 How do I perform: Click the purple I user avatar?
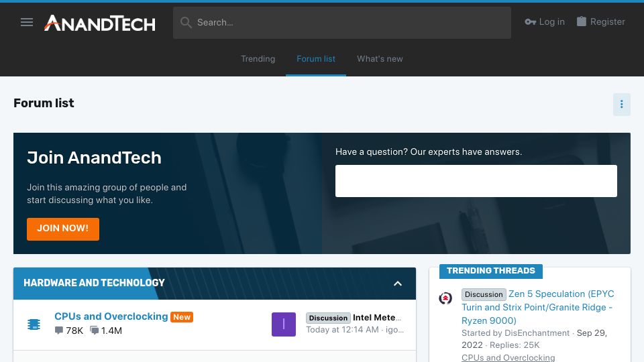coord(283,324)
